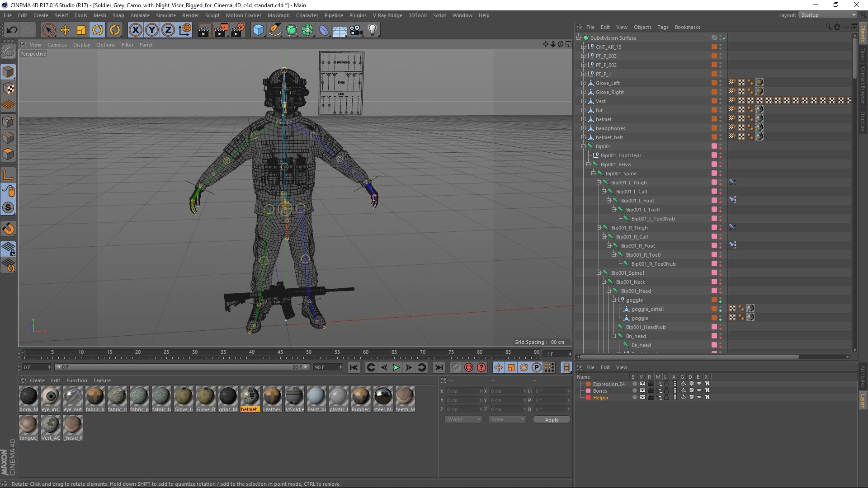Open the Spline pen tool
The width and height of the screenshot is (868, 488).
coord(274,30)
